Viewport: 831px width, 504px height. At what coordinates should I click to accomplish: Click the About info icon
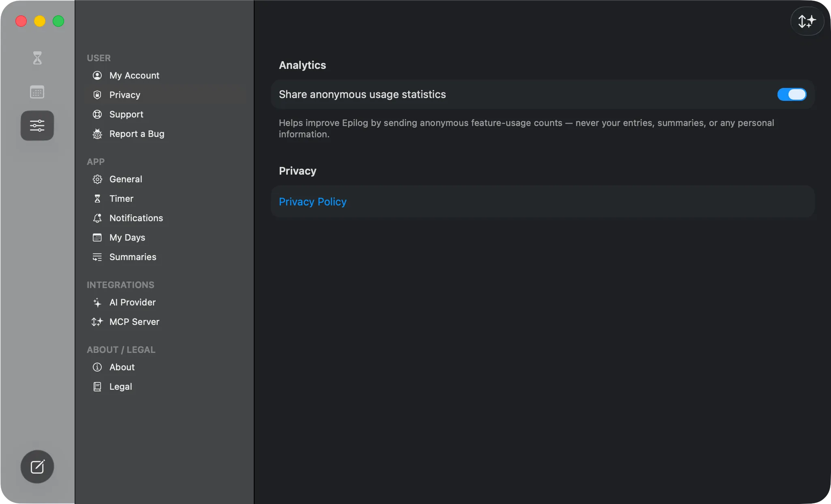[x=97, y=367]
